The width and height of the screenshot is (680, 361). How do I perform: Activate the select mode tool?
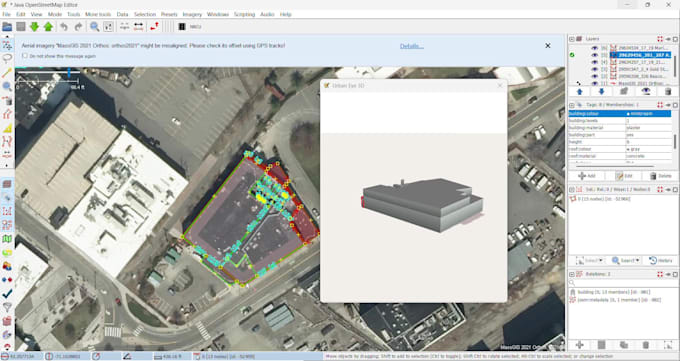pos(7,45)
